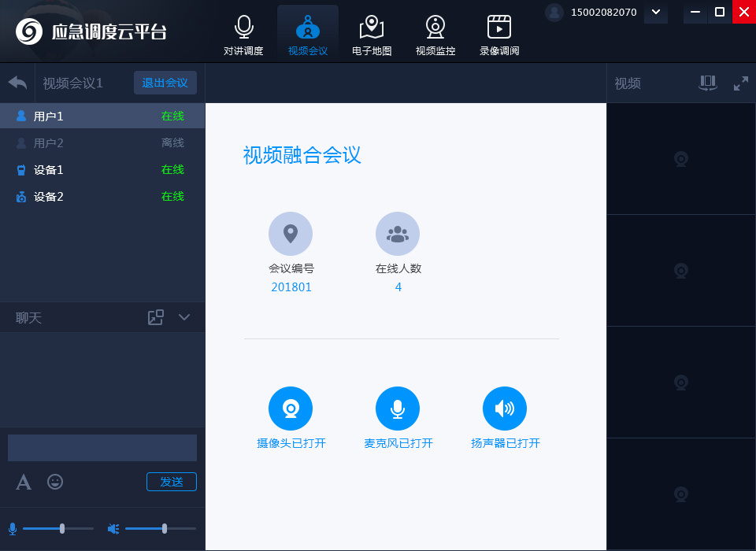Image resolution: width=756 pixels, height=551 pixels.
Task: Click the 离线 status for 用户2
Action: point(172,142)
